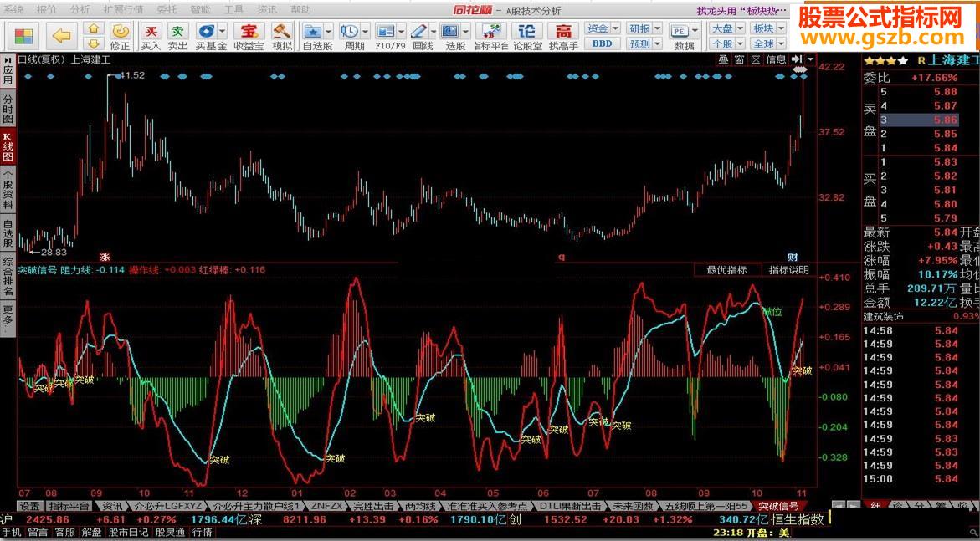
Task: Select the ZNFZX indicator tab
Action: [x=327, y=506]
